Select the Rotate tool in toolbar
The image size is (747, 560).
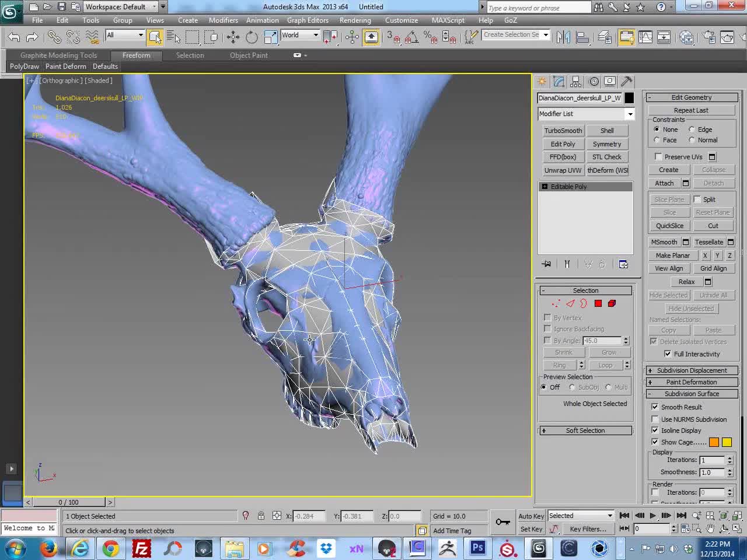[x=252, y=37]
